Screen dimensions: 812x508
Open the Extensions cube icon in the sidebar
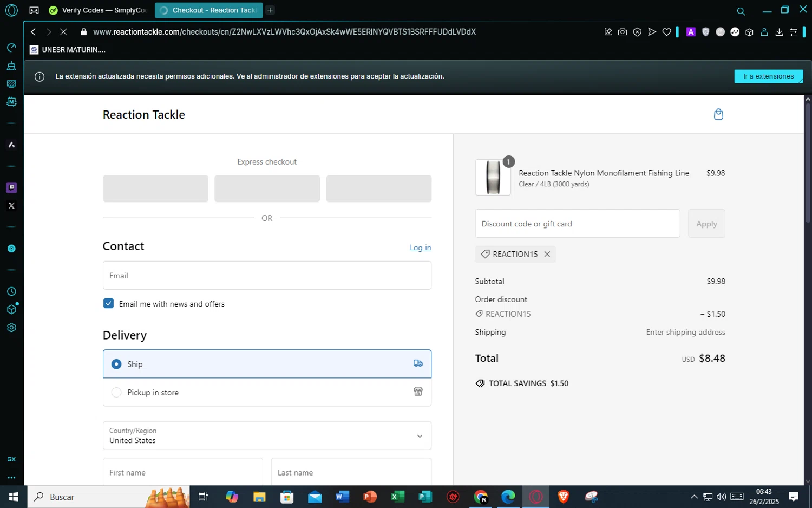point(11,309)
